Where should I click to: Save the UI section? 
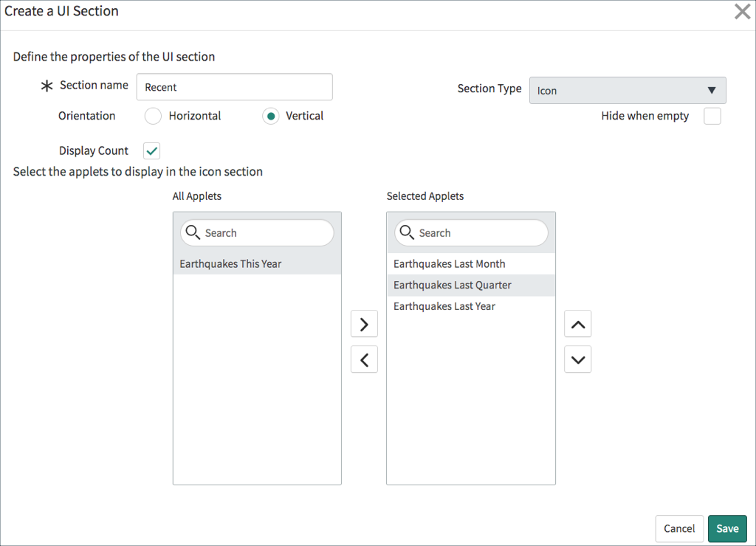[726, 528]
